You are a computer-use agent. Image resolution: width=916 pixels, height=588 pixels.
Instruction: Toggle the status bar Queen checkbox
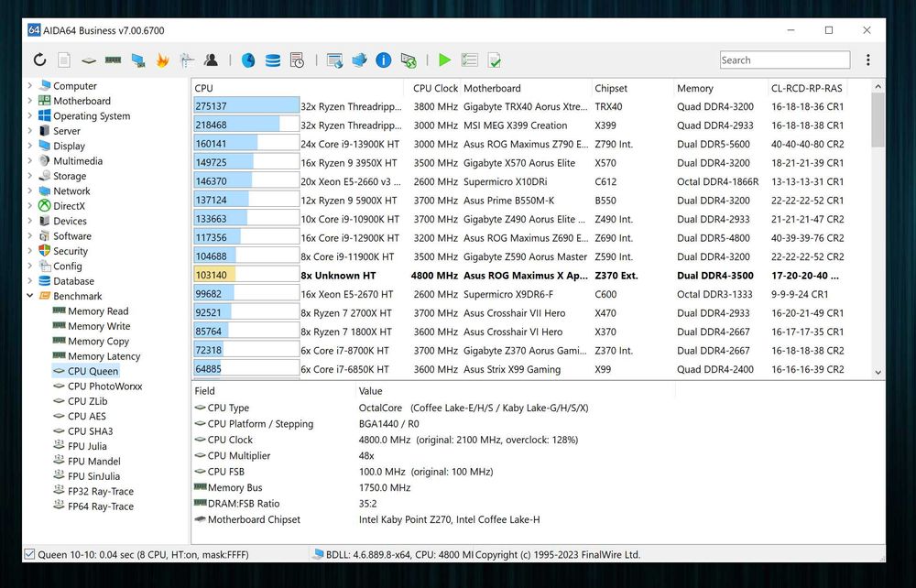click(x=29, y=554)
